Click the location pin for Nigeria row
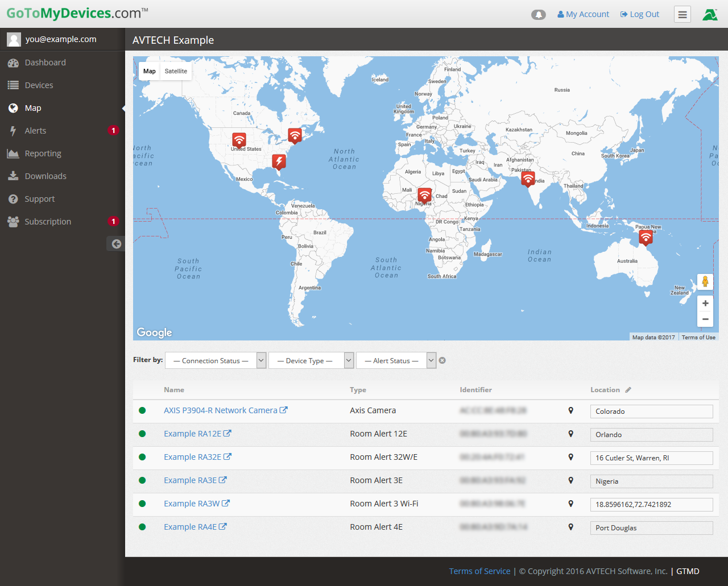 571,480
